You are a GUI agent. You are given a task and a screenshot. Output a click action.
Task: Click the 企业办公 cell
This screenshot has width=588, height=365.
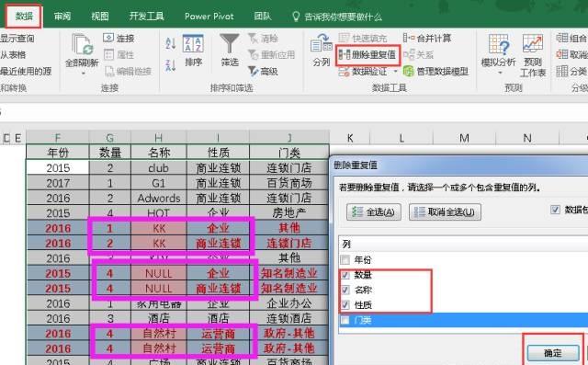[x=289, y=303]
